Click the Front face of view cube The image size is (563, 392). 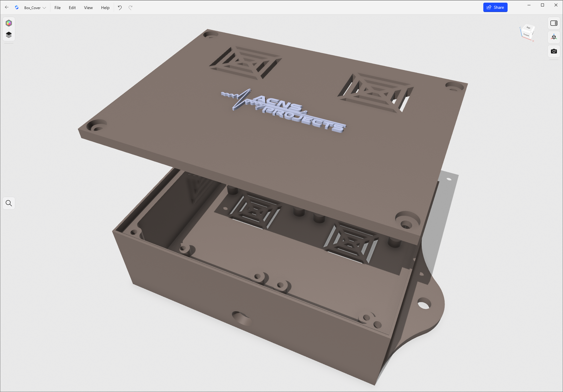pyautogui.click(x=526, y=35)
